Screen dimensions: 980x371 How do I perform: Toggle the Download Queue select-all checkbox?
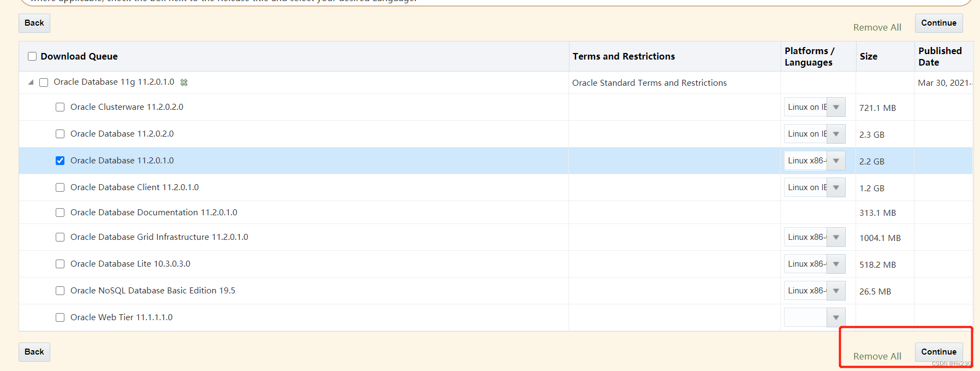pos(32,56)
